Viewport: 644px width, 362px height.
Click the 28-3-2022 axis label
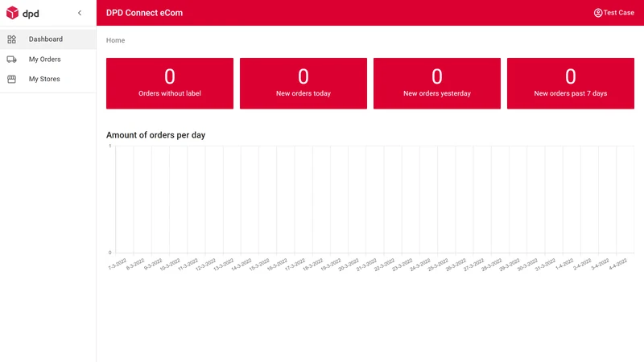point(491,265)
